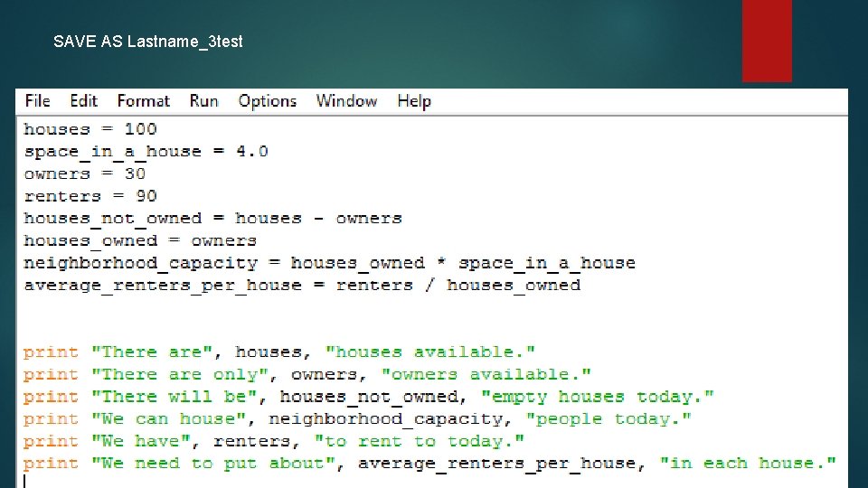Click the string "to rent to today."
Screen dimensions: 868x488
(x=419, y=442)
